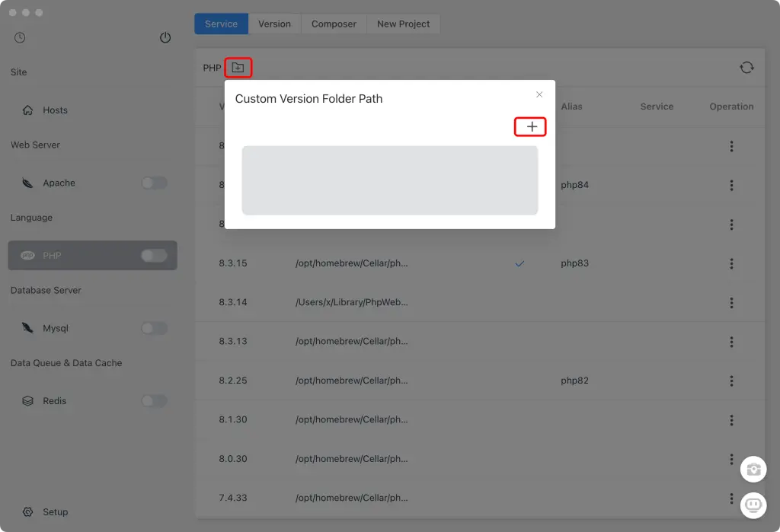
Task: Switch to the Version tab
Action: (274, 24)
